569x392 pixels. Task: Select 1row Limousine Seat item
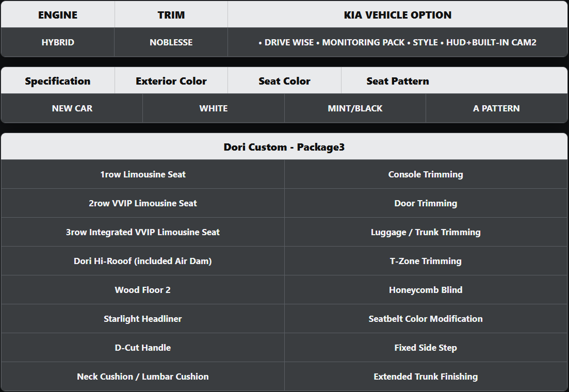143,174
